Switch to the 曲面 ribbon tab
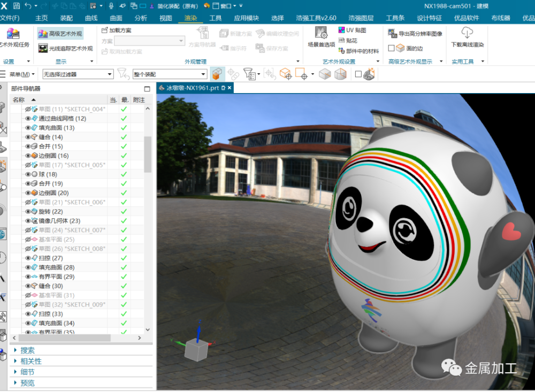 point(116,18)
